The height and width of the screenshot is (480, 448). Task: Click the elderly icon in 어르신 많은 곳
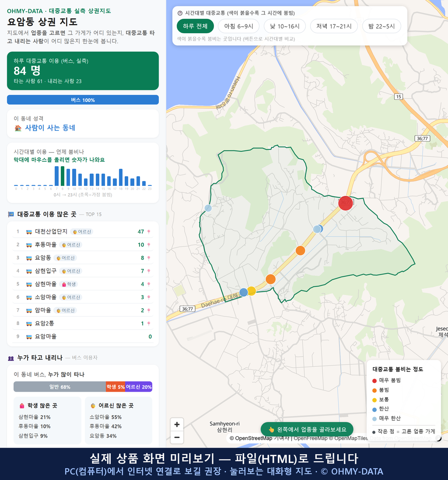[x=93, y=406]
